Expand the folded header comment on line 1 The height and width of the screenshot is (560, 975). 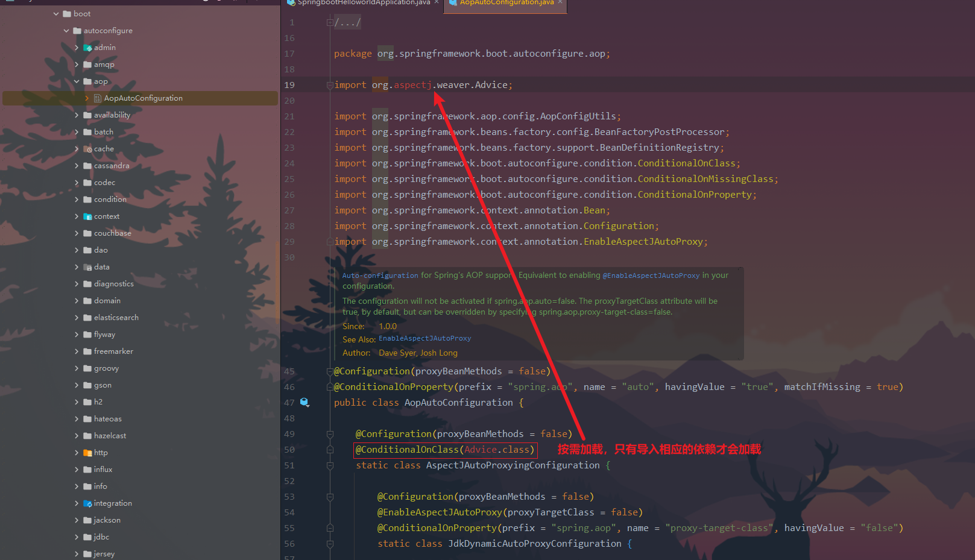point(330,23)
